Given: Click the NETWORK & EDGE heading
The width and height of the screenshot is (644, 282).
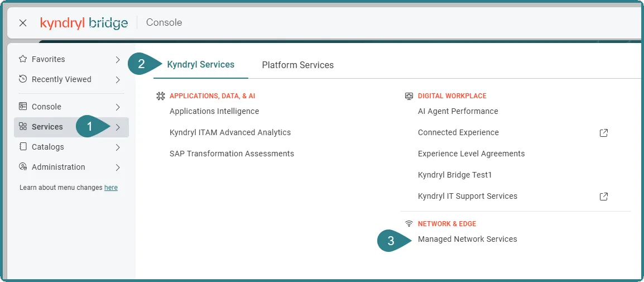Looking at the screenshot, I should point(447,223).
